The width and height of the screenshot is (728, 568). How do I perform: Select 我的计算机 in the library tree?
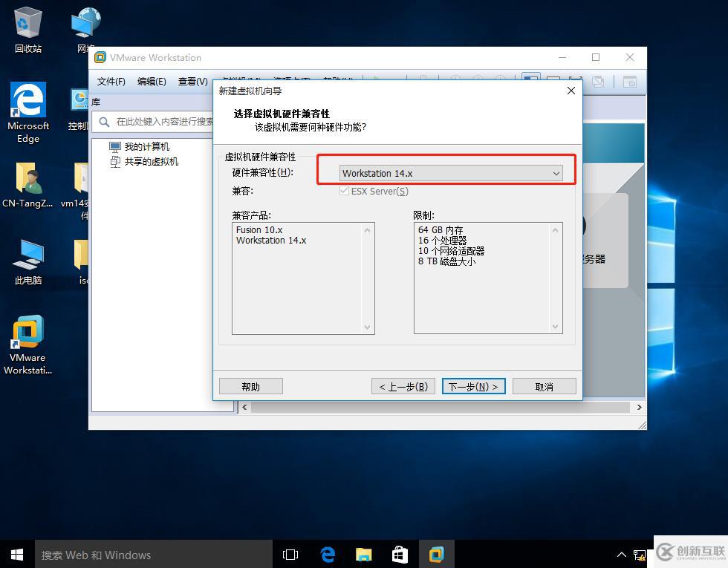[x=146, y=146]
